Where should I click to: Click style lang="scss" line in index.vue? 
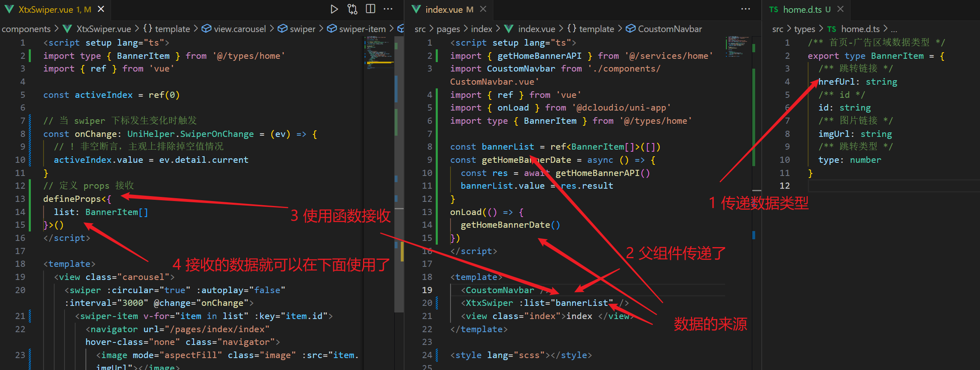pyautogui.click(x=521, y=355)
